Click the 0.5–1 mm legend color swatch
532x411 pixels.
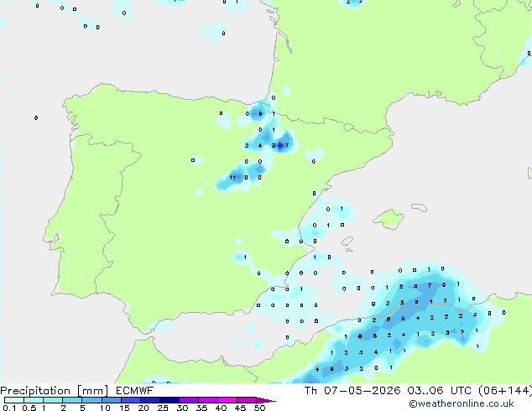coord(34,400)
